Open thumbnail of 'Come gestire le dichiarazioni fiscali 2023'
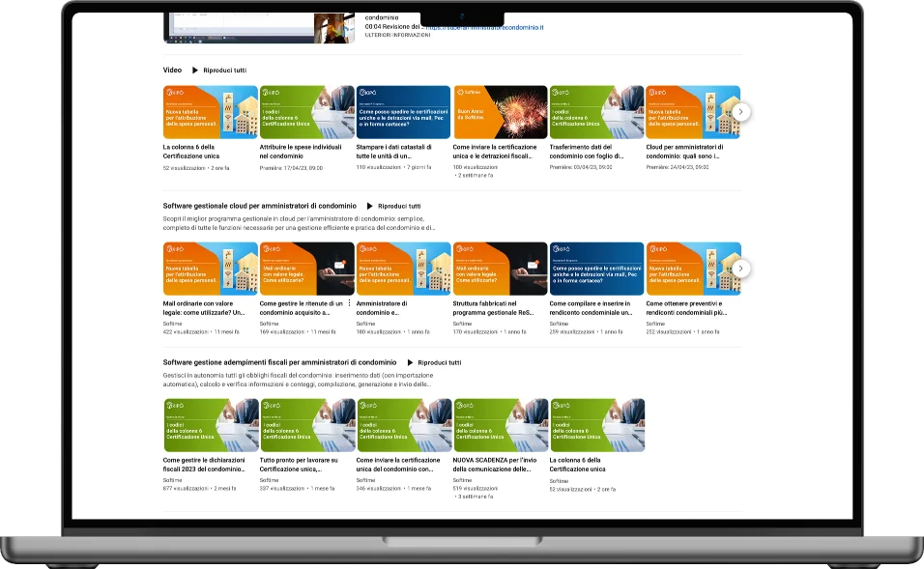924x569 pixels. click(x=211, y=425)
